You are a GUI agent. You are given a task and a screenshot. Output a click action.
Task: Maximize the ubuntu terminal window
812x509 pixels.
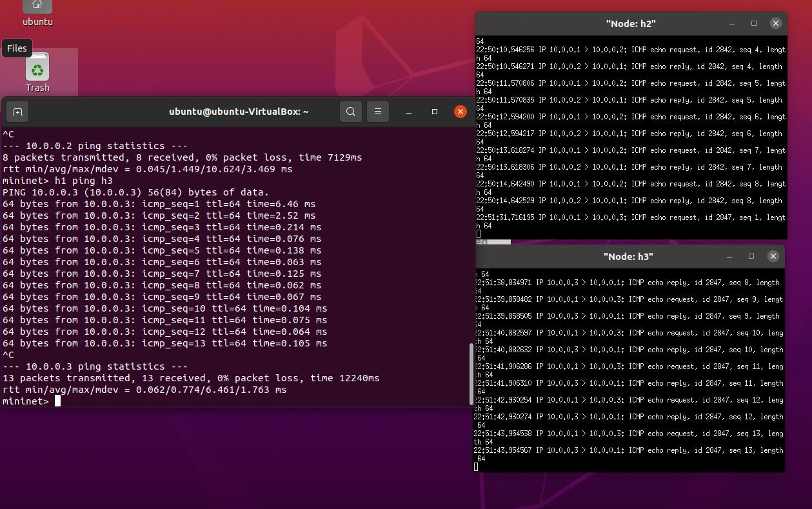click(435, 112)
